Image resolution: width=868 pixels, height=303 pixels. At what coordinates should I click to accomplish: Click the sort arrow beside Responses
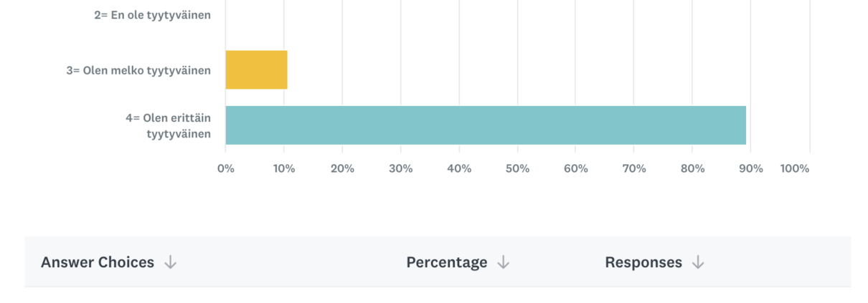698,263
